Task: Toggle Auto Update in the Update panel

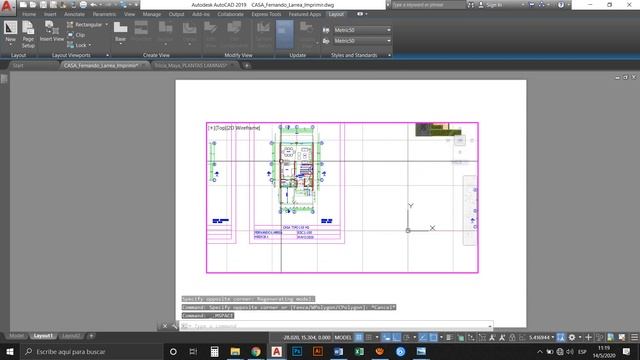Action: click(284, 34)
